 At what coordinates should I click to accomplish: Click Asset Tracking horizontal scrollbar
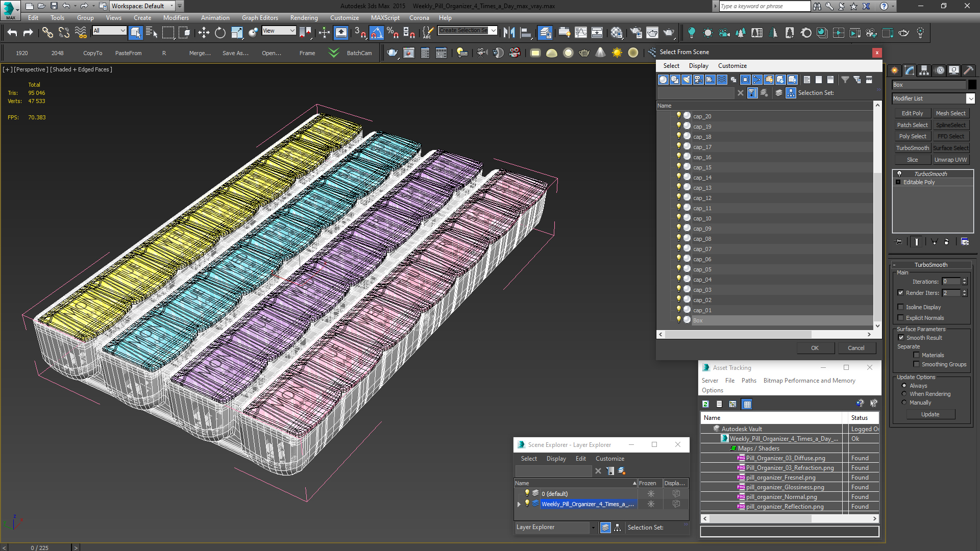coord(760,518)
